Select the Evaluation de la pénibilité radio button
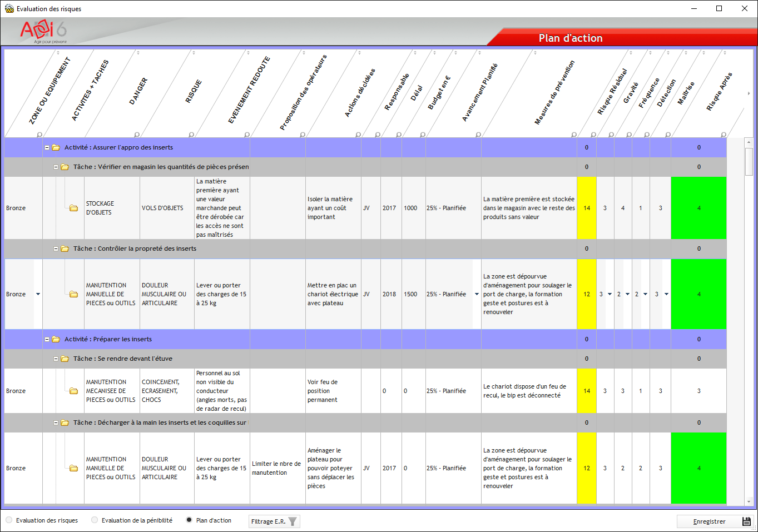This screenshot has width=758, height=532. (x=95, y=520)
